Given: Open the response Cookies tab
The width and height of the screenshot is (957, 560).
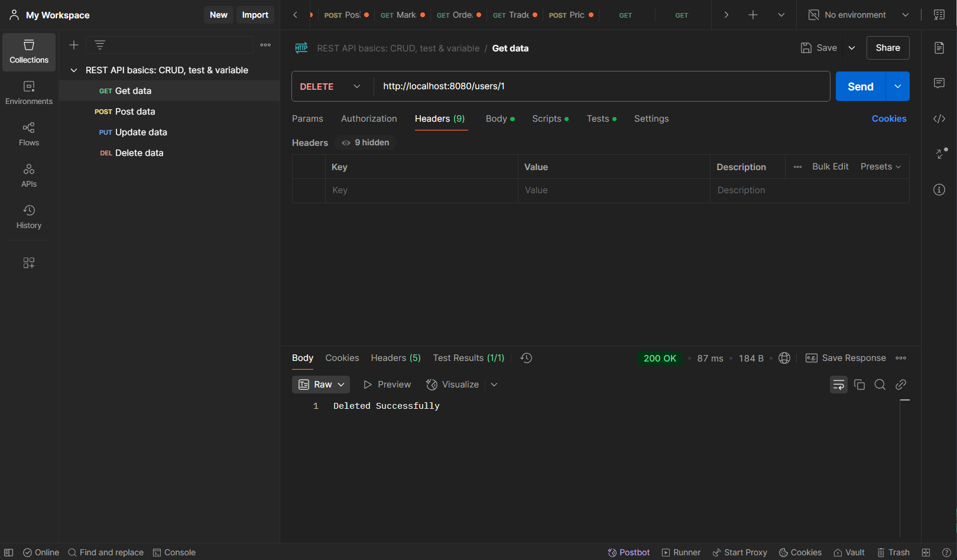Looking at the screenshot, I should (342, 358).
